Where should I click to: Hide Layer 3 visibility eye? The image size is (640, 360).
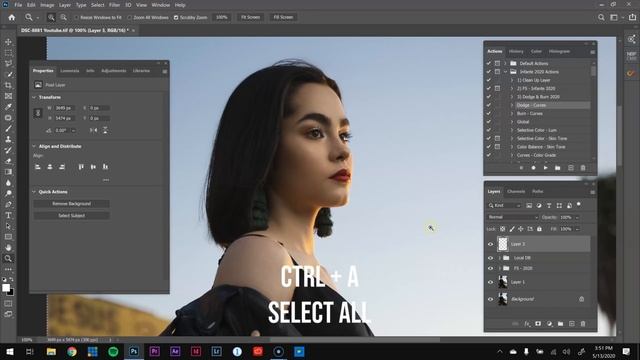pyautogui.click(x=491, y=244)
